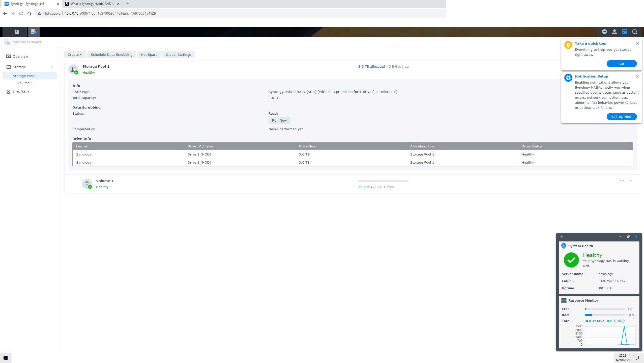The height and width of the screenshot is (363, 644).
Task: Click the widget layout icon
Action: coord(636,237)
